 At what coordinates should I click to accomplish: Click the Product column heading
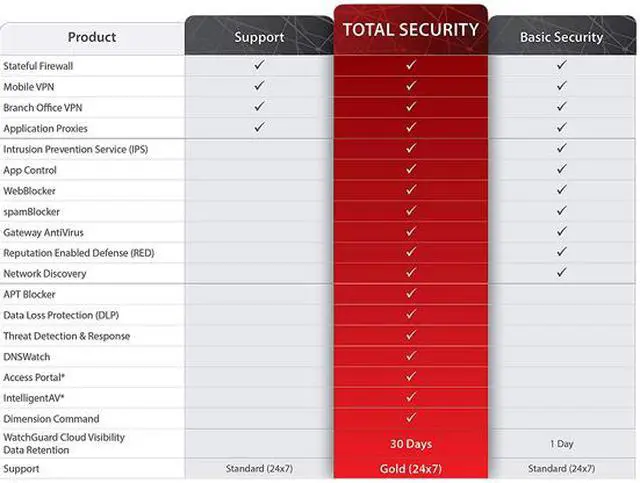92,37
